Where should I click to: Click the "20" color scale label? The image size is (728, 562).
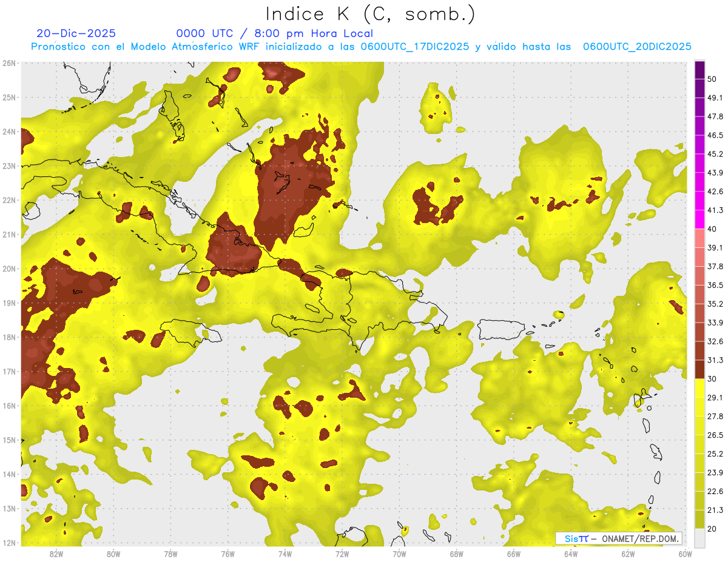712,529
